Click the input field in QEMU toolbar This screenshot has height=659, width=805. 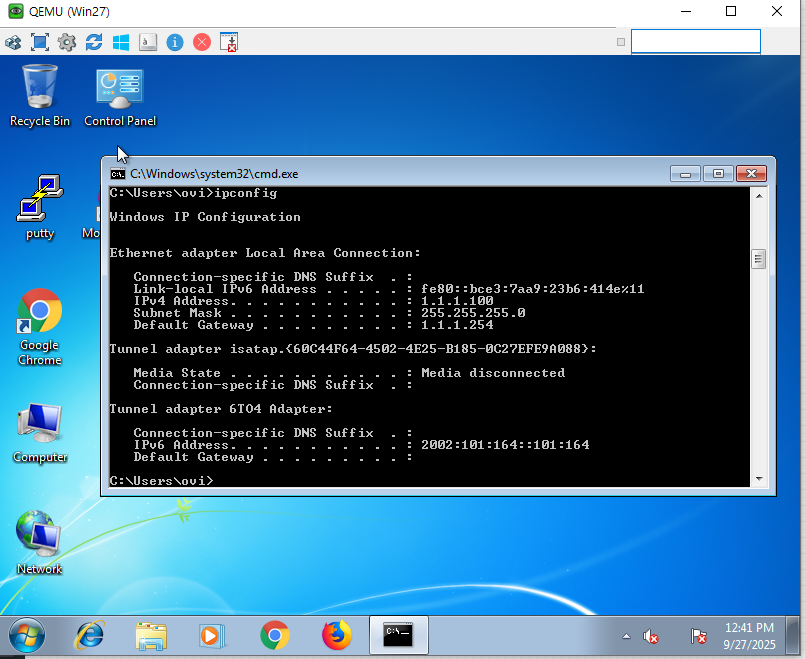[696, 41]
